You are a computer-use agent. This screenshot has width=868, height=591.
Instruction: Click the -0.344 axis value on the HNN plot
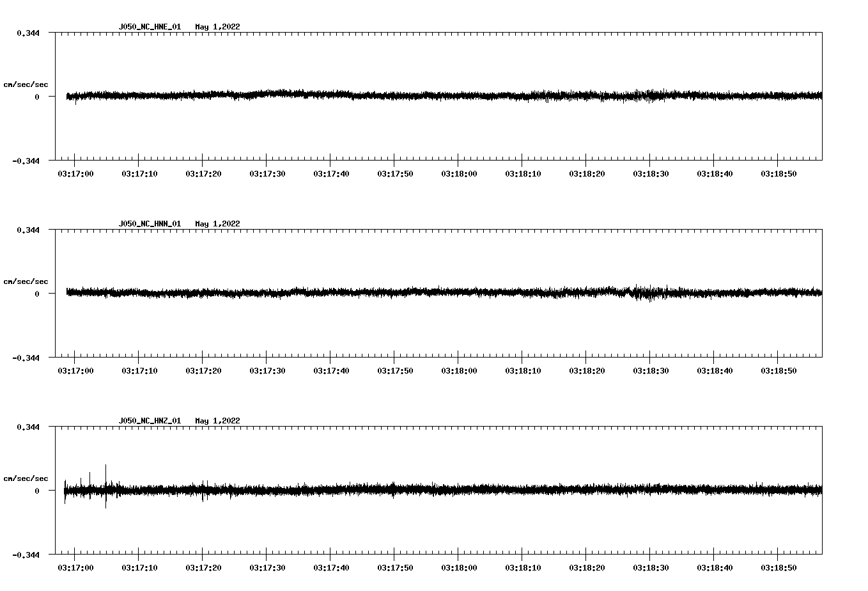click(x=26, y=358)
